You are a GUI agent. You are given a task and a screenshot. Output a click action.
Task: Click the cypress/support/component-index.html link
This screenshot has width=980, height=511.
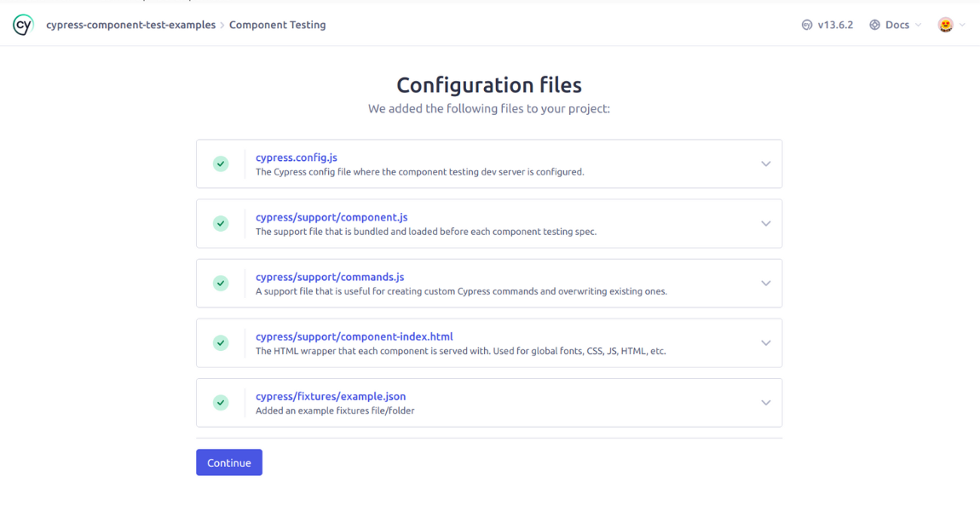tap(355, 336)
